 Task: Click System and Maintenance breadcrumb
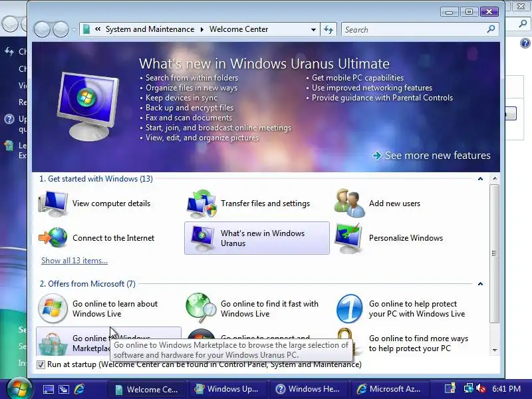coord(150,29)
